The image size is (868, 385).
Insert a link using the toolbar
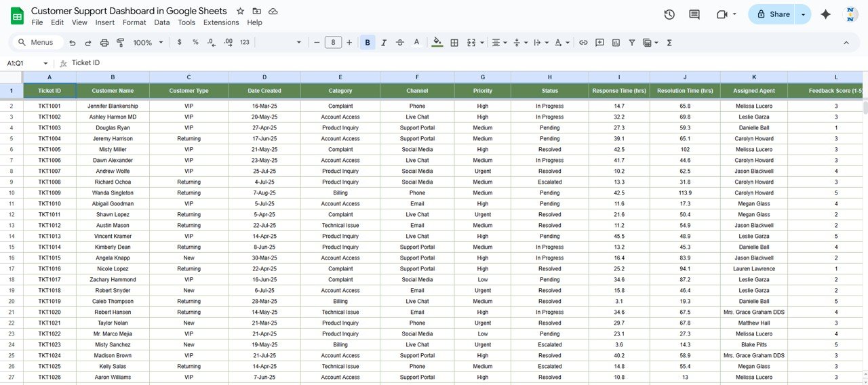click(583, 43)
